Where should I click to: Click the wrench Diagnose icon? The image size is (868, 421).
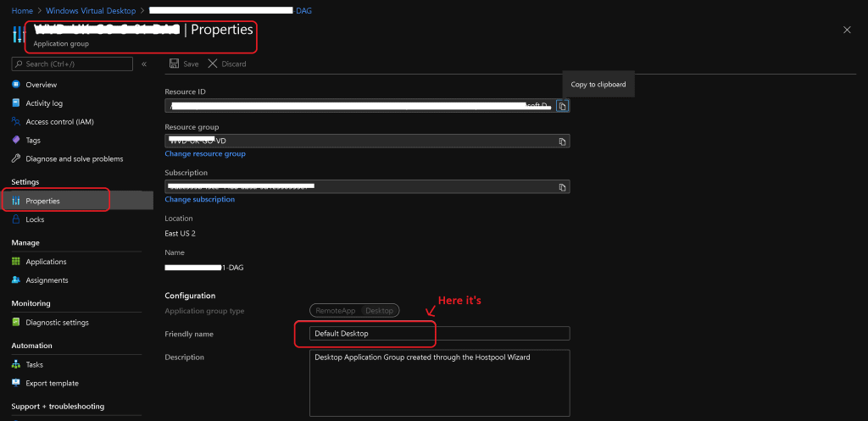[16, 158]
